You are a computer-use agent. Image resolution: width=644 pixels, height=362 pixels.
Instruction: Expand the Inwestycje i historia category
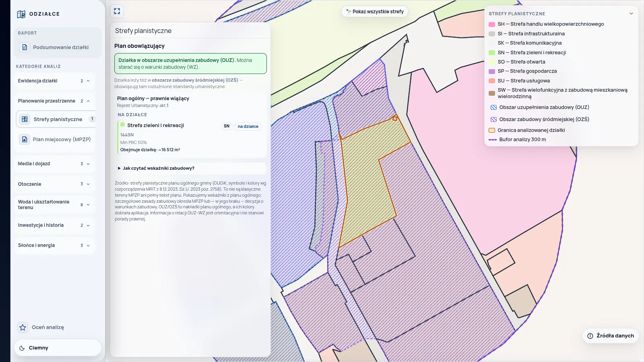point(55,225)
